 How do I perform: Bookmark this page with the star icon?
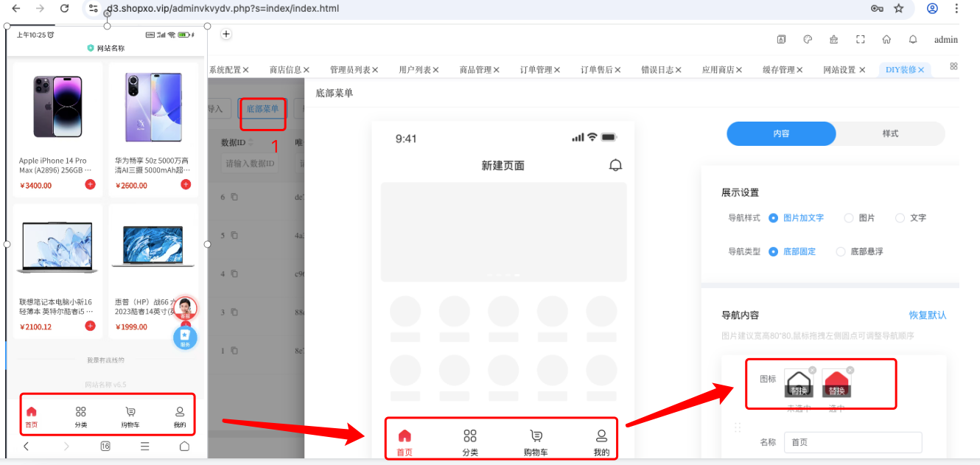[x=898, y=8]
